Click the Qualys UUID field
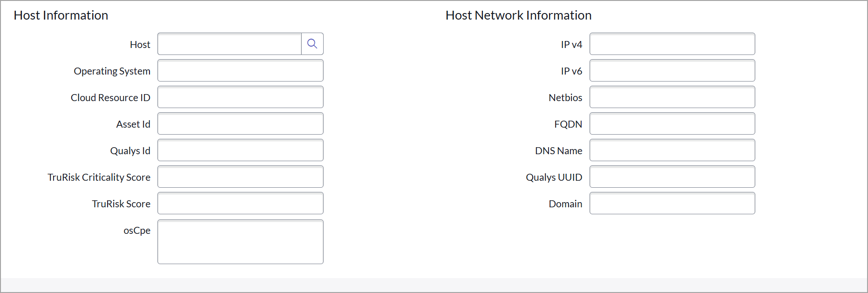The width and height of the screenshot is (868, 293). pos(672,177)
